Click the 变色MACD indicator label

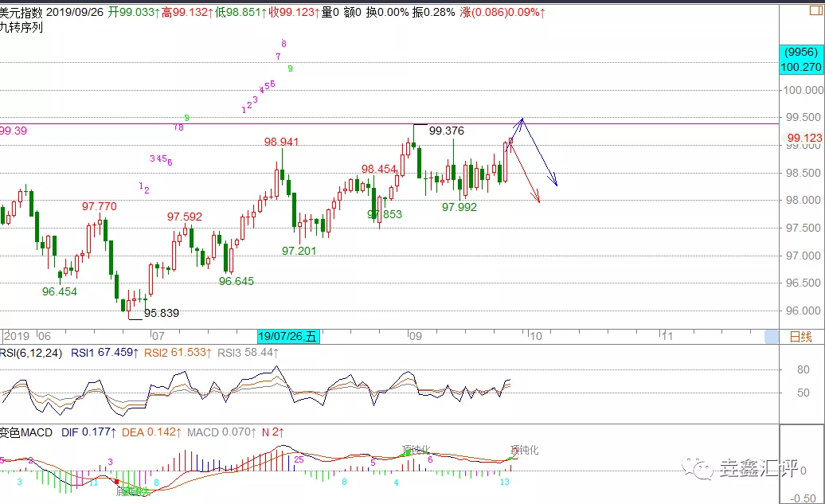point(26,432)
